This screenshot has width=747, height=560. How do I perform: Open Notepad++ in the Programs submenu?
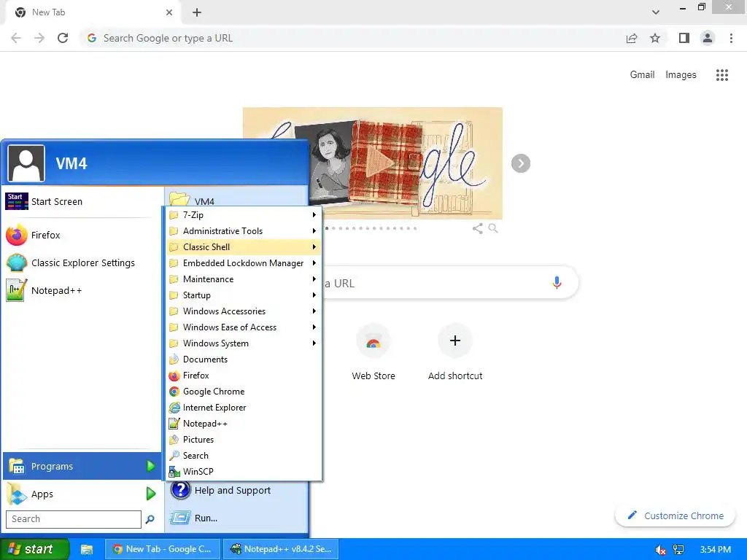click(244, 424)
